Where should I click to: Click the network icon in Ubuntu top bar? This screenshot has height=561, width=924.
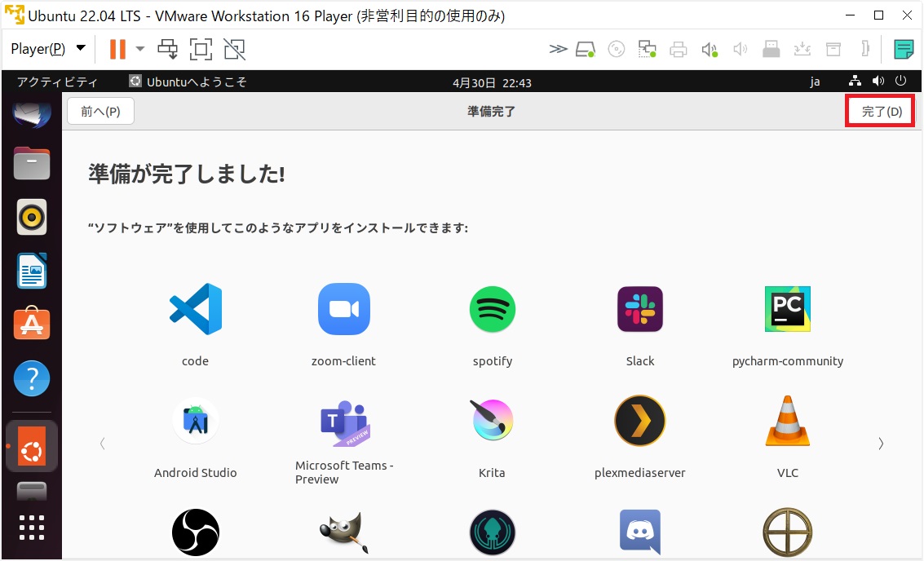click(x=855, y=81)
